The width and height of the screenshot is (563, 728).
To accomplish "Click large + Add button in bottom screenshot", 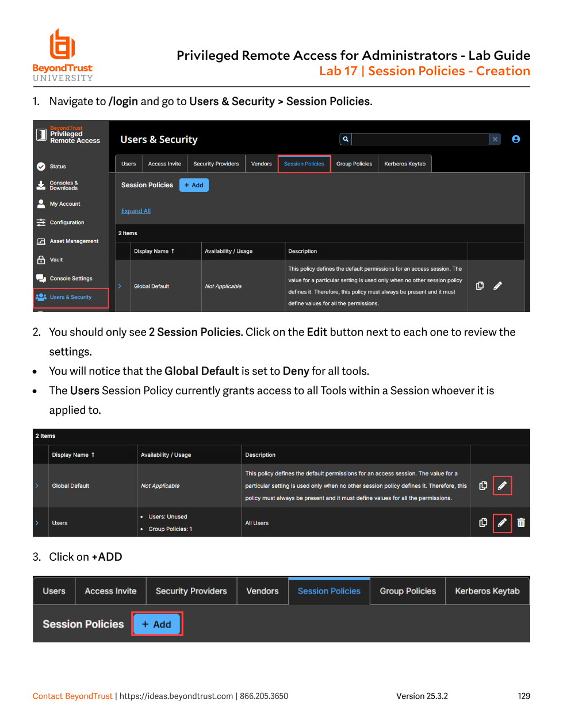I will (x=157, y=624).
